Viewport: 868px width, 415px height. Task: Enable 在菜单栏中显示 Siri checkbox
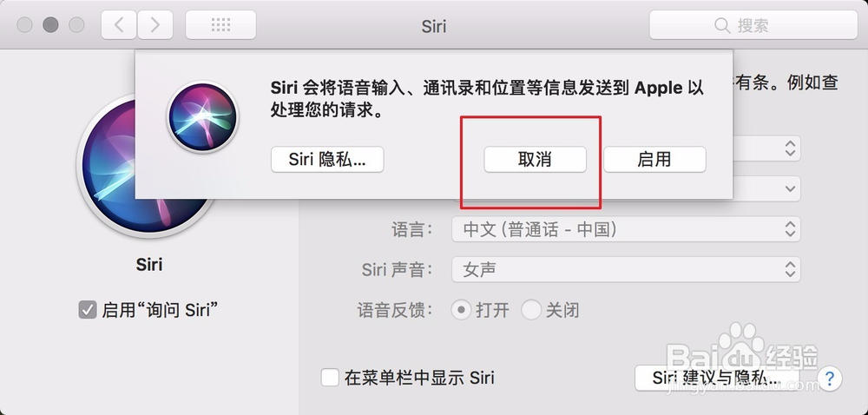point(330,378)
